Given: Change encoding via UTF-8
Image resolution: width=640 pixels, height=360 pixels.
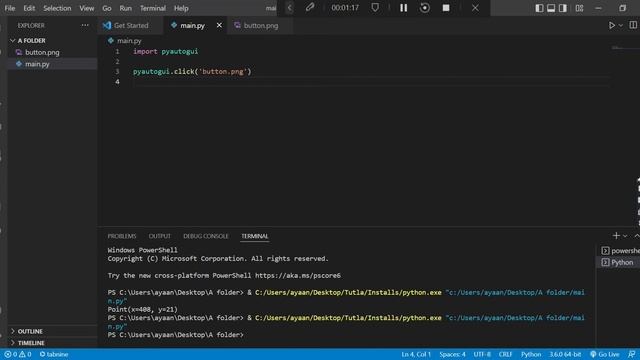Looking at the screenshot, I should point(482,354).
